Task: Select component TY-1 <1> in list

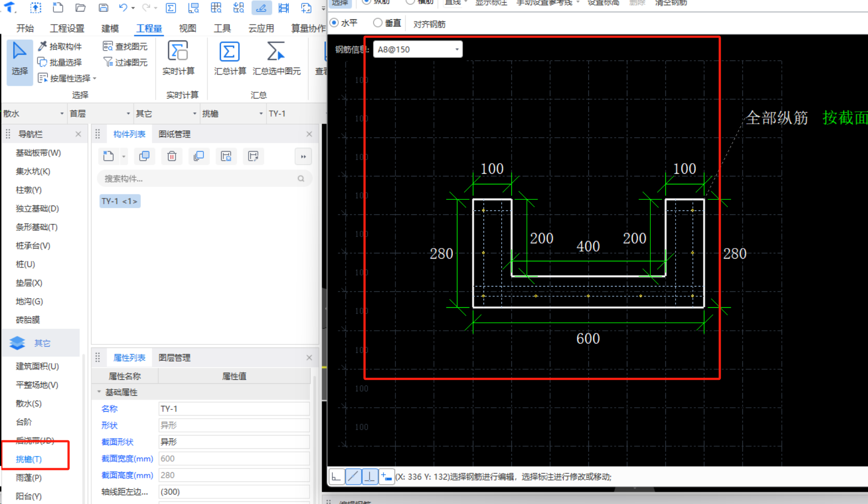Action: click(120, 201)
